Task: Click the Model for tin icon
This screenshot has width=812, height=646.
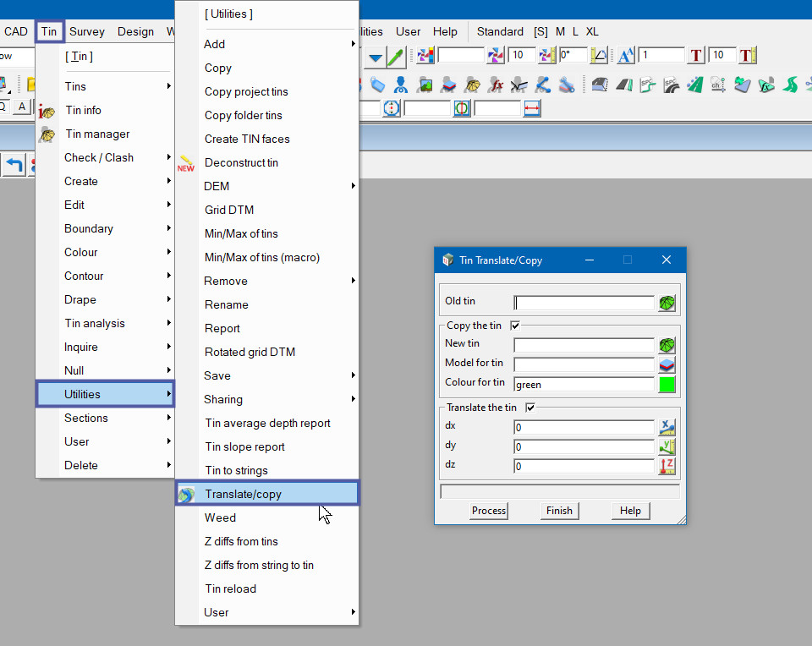Action: coord(667,364)
